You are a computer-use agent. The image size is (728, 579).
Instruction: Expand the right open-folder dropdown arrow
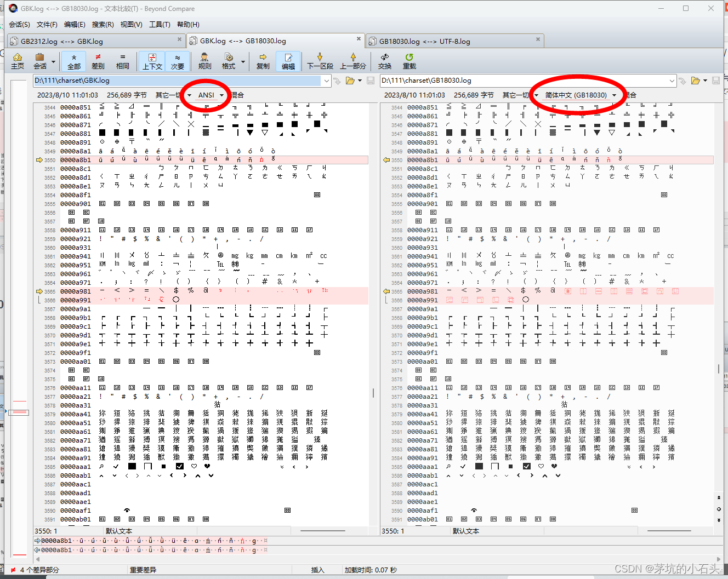[705, 81]
